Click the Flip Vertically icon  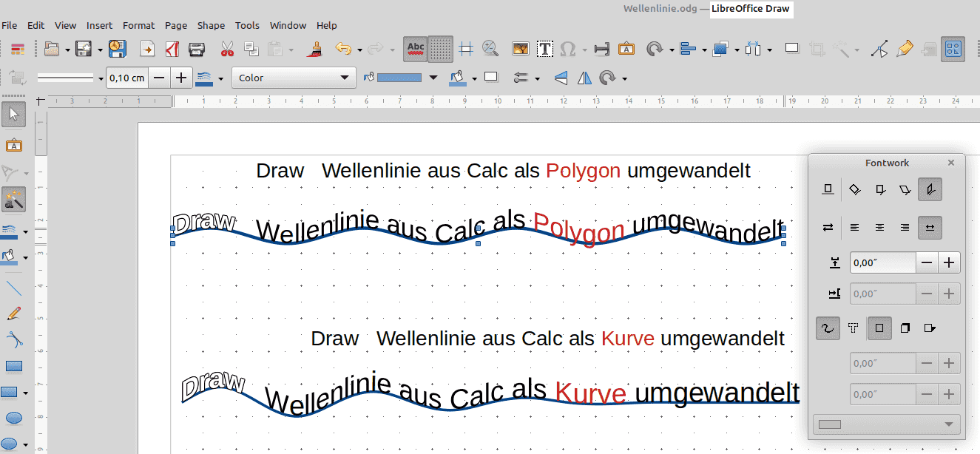[x=561, y=78]
